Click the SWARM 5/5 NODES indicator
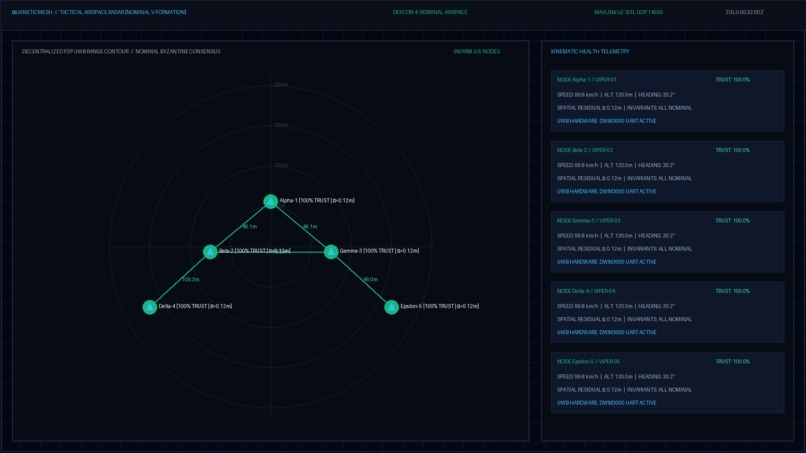This screenshot has width=806, height=453. point(476,51)
